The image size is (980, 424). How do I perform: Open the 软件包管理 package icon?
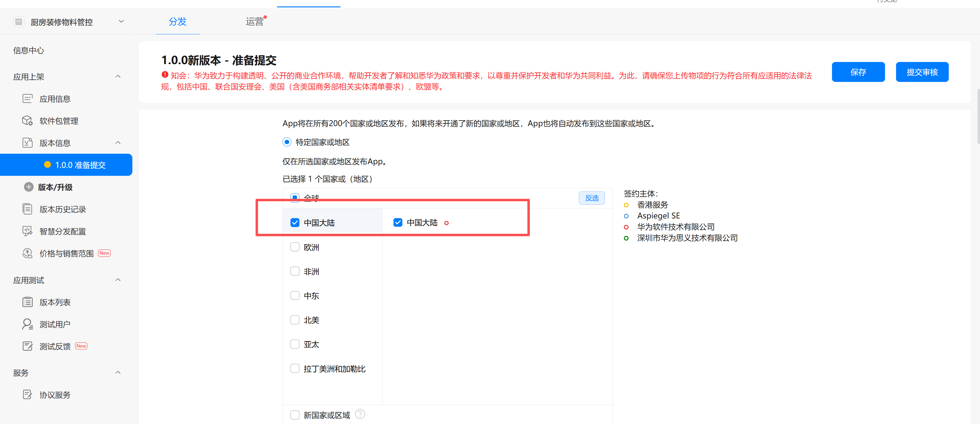pyautogui.click(x=27, y=121)
